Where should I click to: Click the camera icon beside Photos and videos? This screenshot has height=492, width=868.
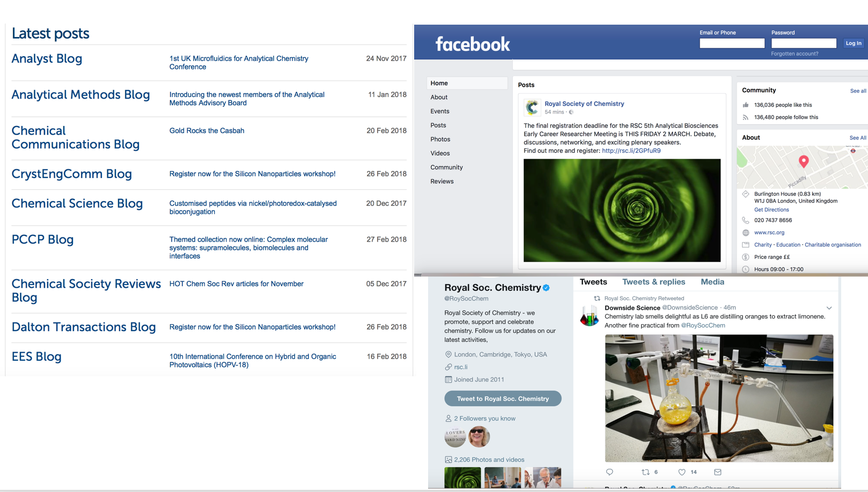click(448, 459)
